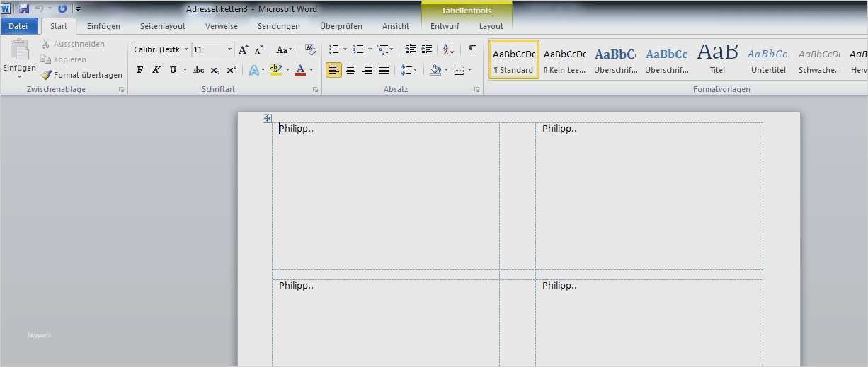Switch to the Verweise tab
The width and height of the screenshot is (868, 367).
[222, 26]
